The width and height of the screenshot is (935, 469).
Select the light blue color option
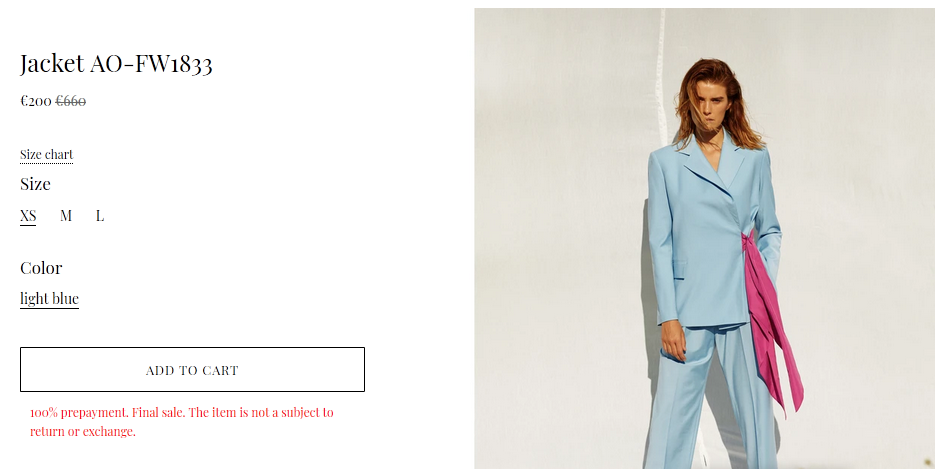(x=49, y=298)
